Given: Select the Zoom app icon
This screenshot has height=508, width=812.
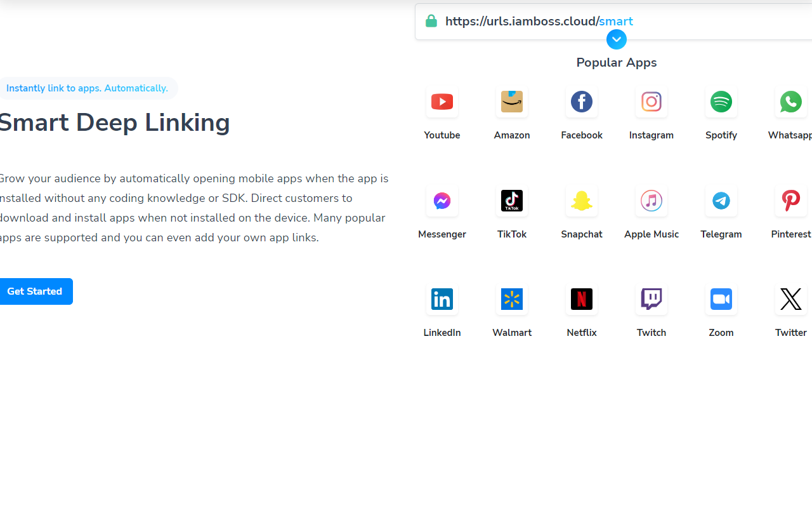Looking at the screenshot, I should point(721,299).
